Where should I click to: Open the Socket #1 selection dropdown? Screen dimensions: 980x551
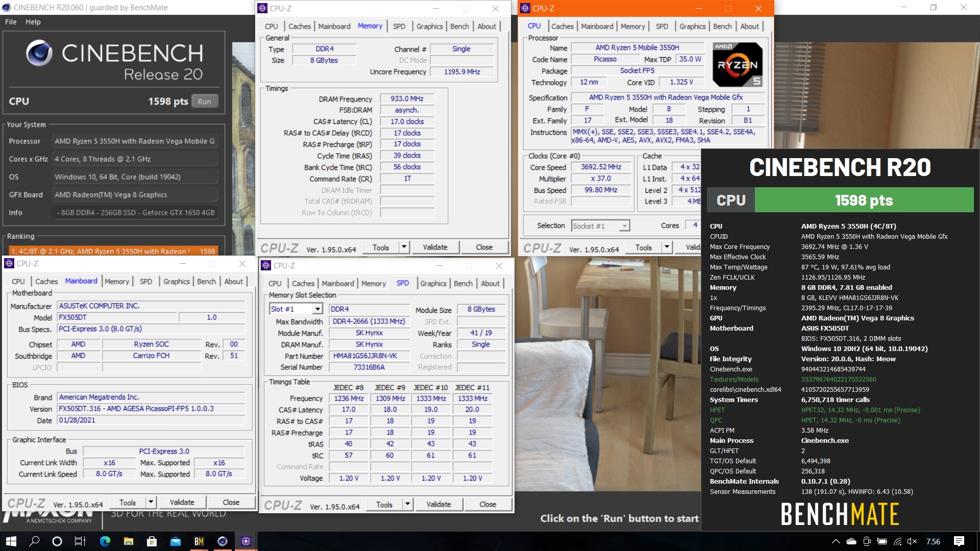(x=624, y=226)
